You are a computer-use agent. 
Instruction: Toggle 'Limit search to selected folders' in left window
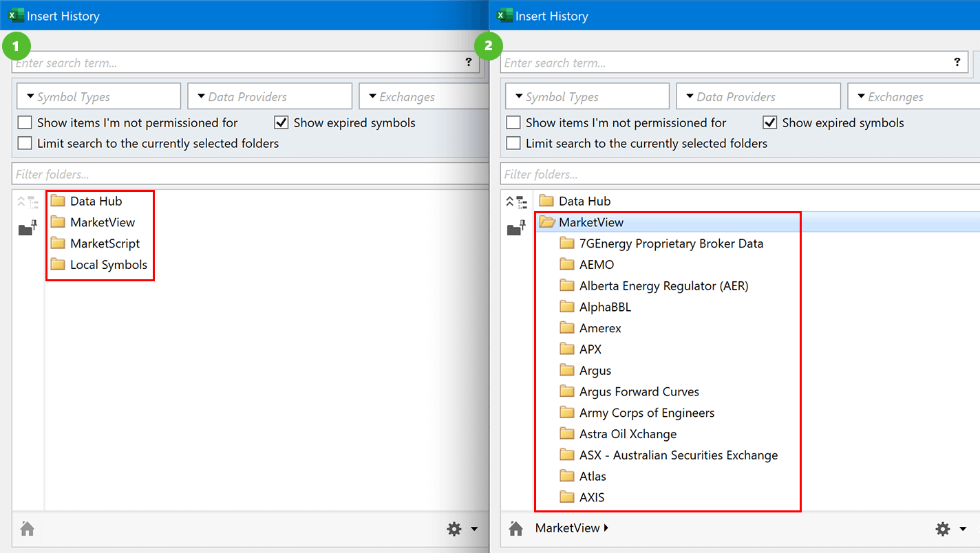click(25, 144)
